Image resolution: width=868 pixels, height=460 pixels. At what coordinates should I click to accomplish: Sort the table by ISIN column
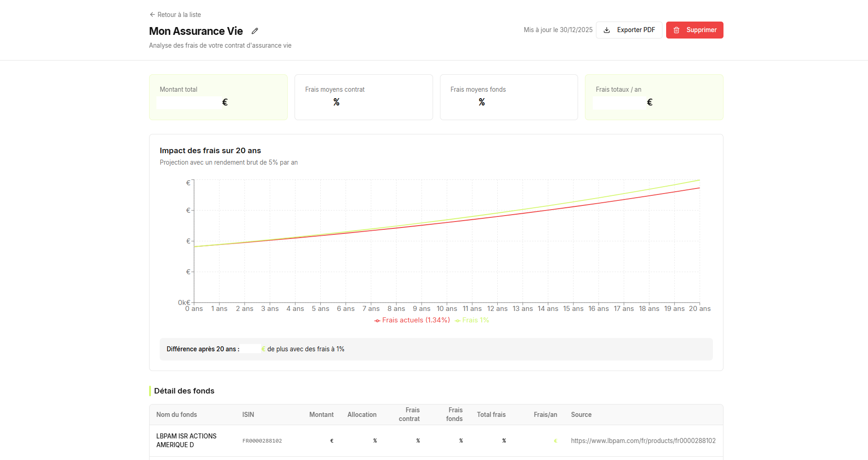click(x=248, y=414)
